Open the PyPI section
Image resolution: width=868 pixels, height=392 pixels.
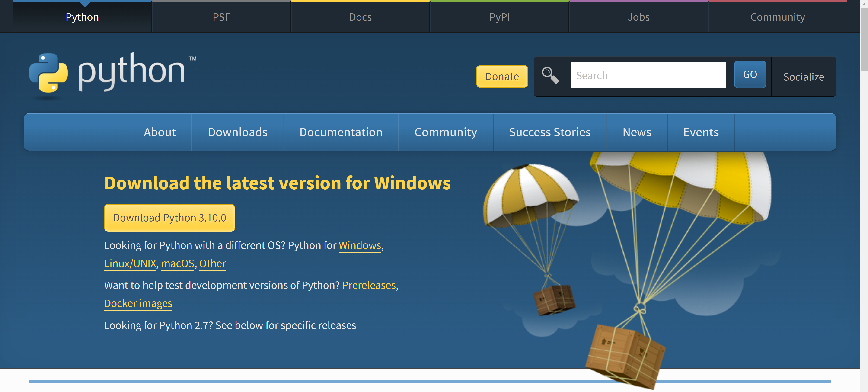coord(499,17)
